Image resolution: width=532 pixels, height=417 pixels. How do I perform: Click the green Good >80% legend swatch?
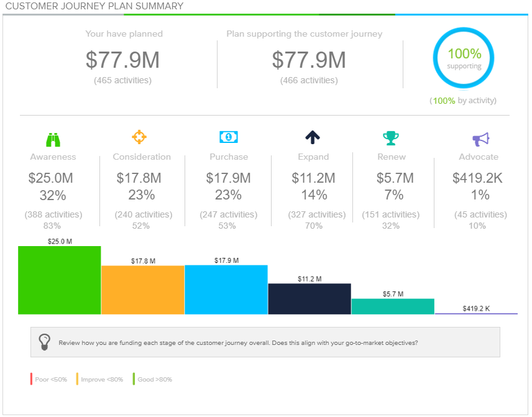(134, 379)
